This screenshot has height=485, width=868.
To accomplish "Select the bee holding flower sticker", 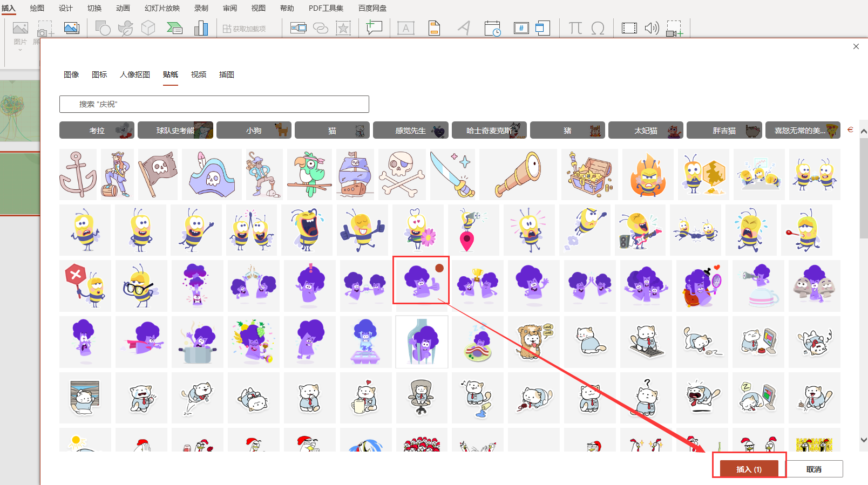I will (418, 230).
